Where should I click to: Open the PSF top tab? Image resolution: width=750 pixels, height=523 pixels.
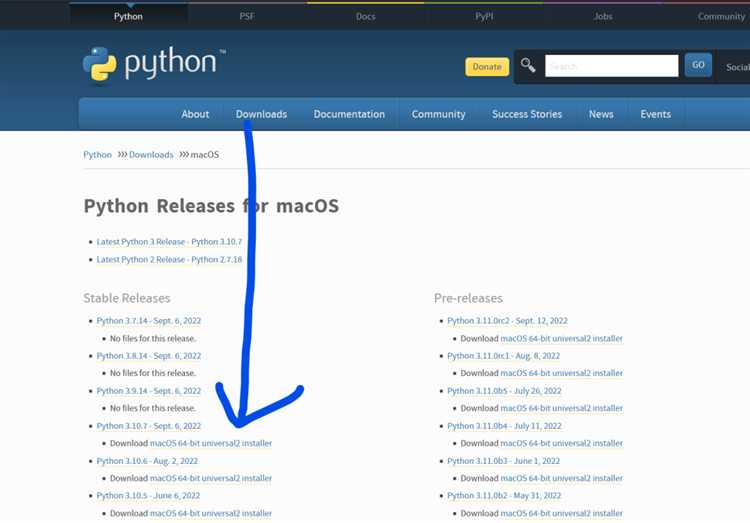coord(247,16)
